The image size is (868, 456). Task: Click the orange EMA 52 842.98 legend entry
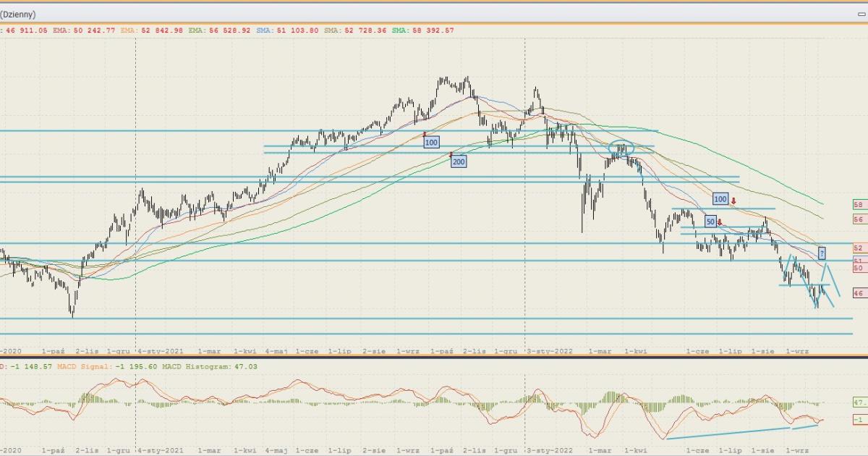pyautogui.click(x=152, y=30)
